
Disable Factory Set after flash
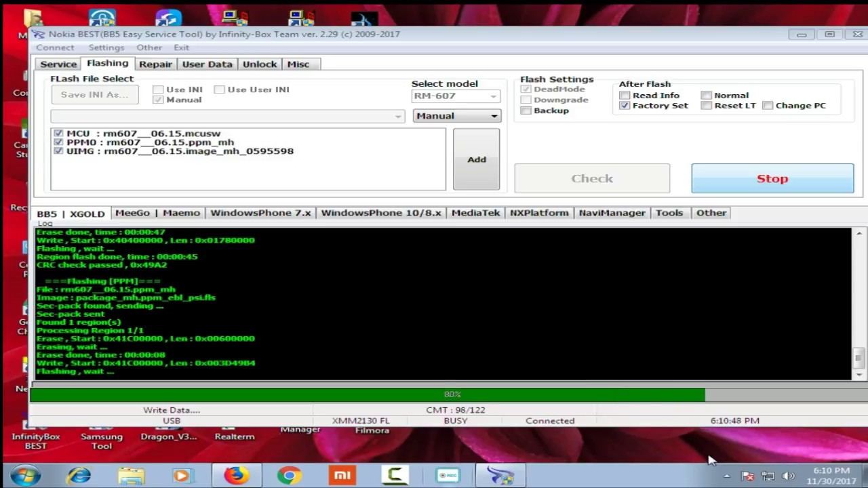coord(625,106)
